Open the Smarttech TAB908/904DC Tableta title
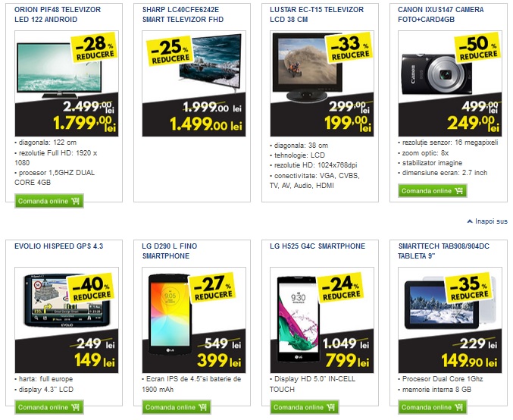 443,251
